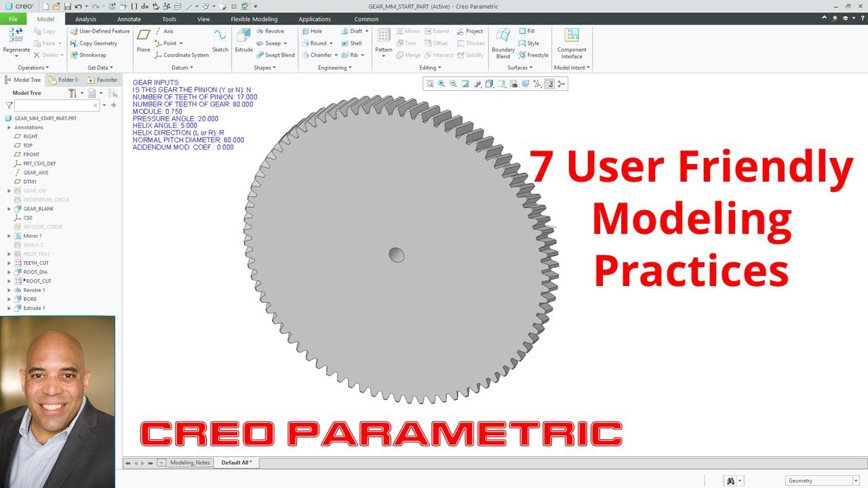The image size is (868, 488).
Task: Click Zoom In in graphics toolbar
Action: point(441,84)
